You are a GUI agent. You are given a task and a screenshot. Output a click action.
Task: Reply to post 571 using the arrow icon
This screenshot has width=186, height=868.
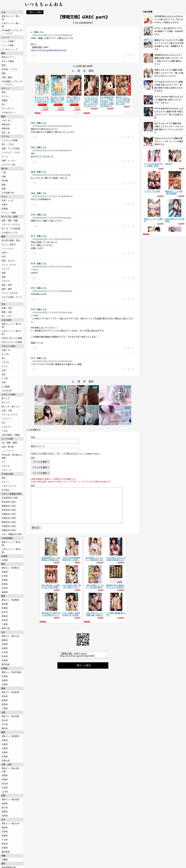(x=124, y=253)
